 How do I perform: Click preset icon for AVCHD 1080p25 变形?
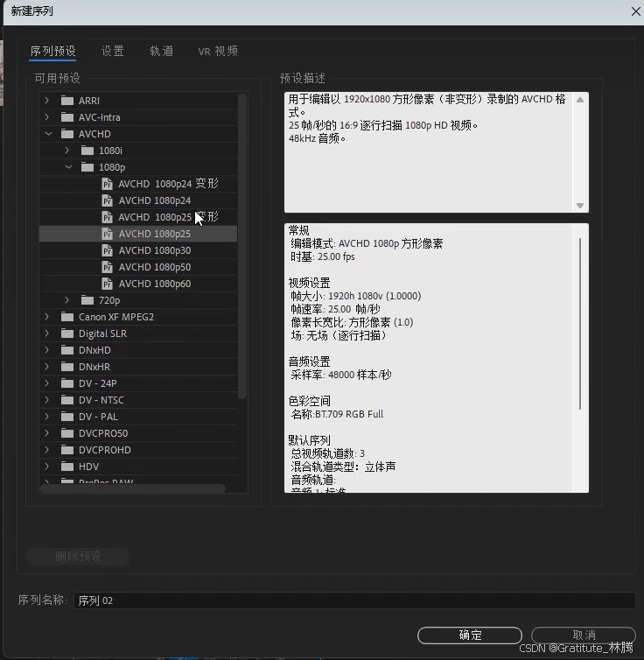tap(108, 217)
